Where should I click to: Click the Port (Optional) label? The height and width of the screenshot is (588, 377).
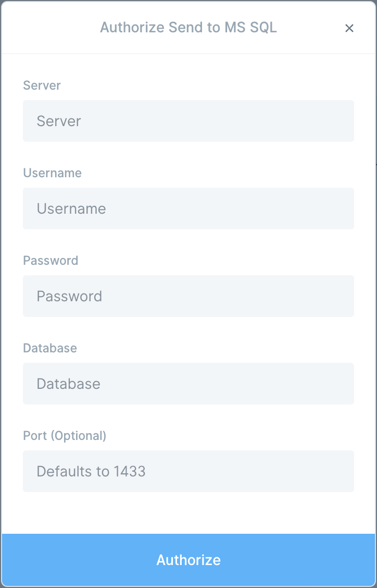coord(65,436)
